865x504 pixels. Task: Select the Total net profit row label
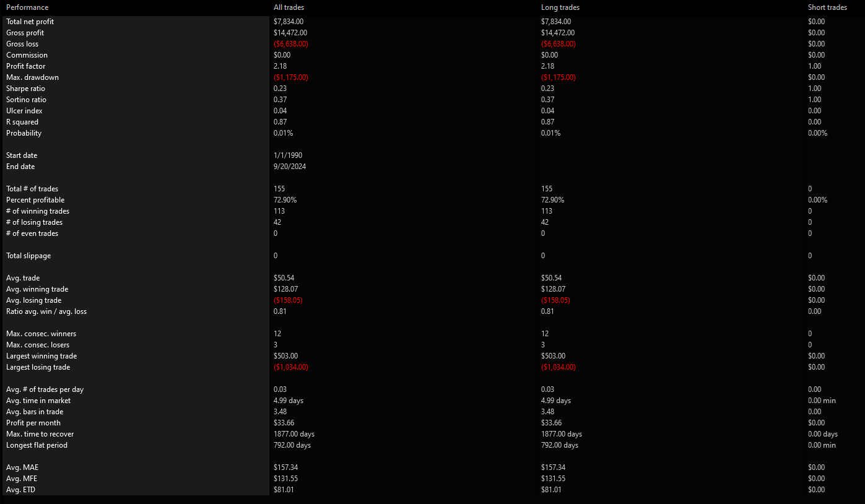pyautogui.click(x=30, y=22)
